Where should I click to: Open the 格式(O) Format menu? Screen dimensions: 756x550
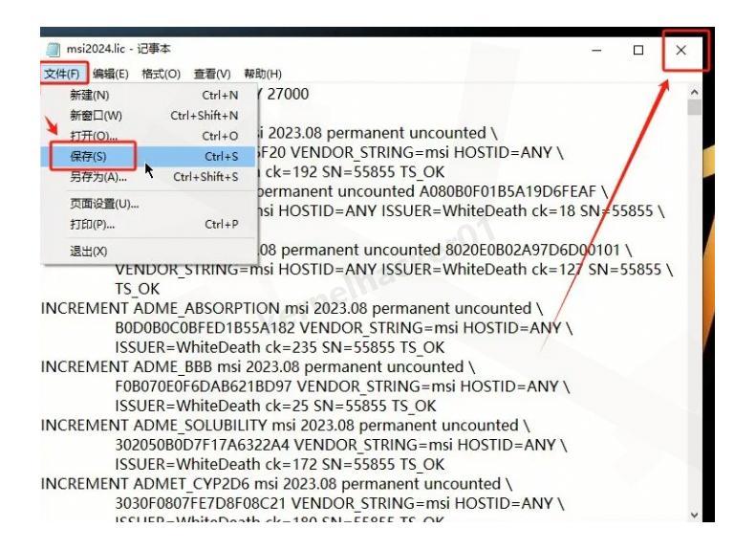[161, 74]
